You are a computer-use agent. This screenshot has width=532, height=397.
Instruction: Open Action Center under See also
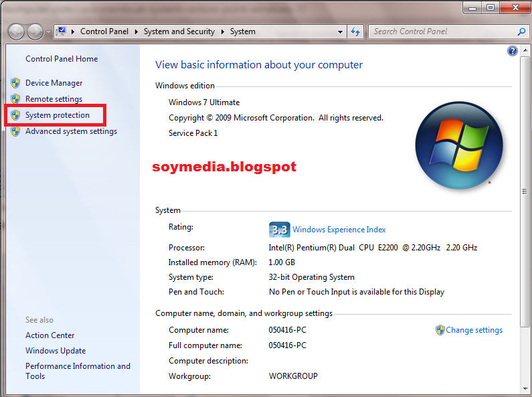[50, 335]
